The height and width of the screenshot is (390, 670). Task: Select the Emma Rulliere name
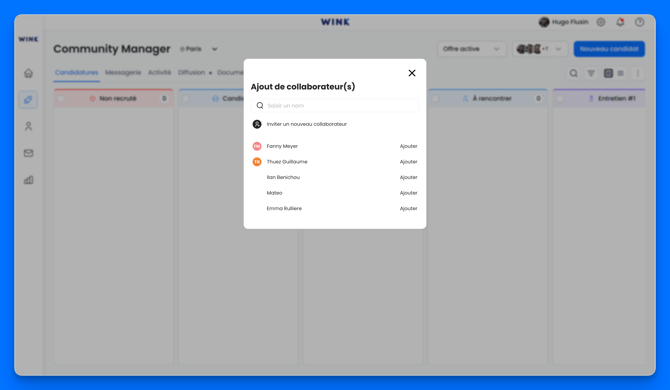coord(284,208)
